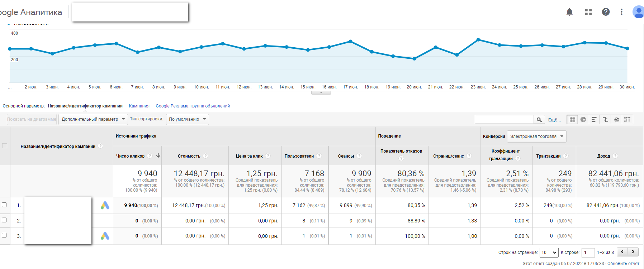Sort by the Пользователи column header

299,156
